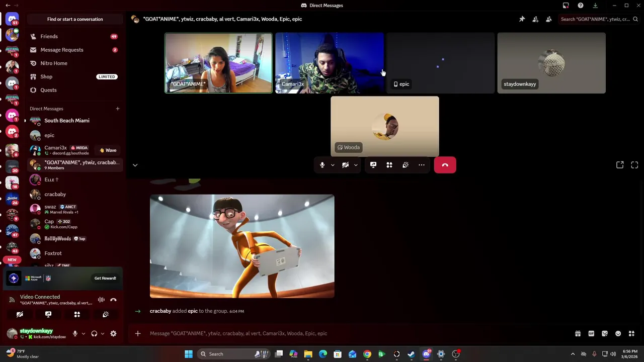
Task: Pop out the call window
Action: point(620,165)
